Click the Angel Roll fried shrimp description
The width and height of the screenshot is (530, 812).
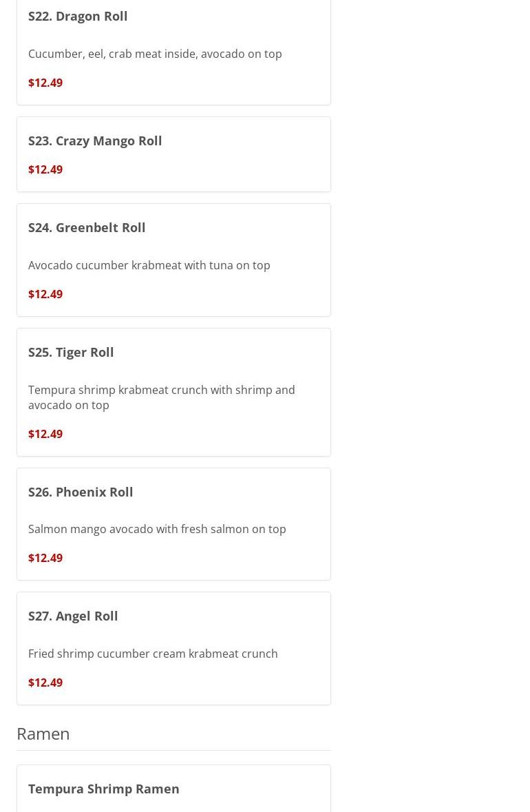click(x=153, y=654)
